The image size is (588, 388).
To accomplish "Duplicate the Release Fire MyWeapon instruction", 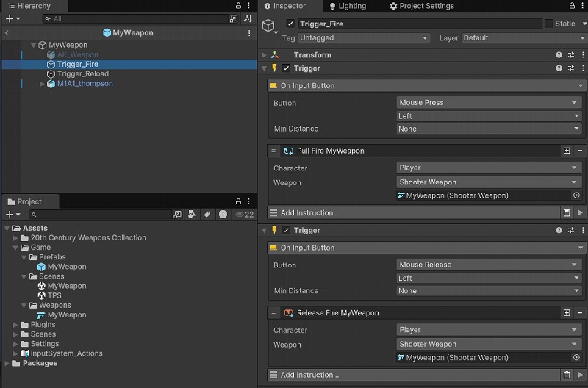I will tap(567, 312).
